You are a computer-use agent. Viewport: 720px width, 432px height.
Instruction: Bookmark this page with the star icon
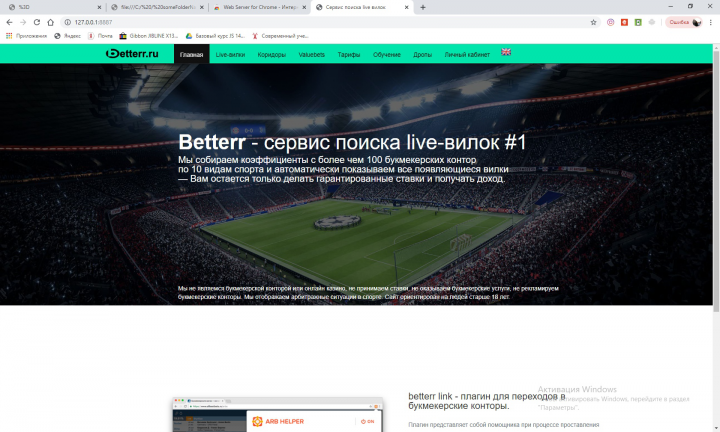click(x=593, y=22)
